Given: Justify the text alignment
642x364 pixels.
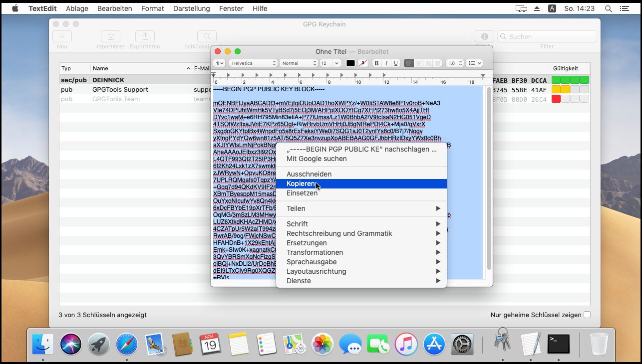Looking at the screenshot, I should click(x=437, y=63).
